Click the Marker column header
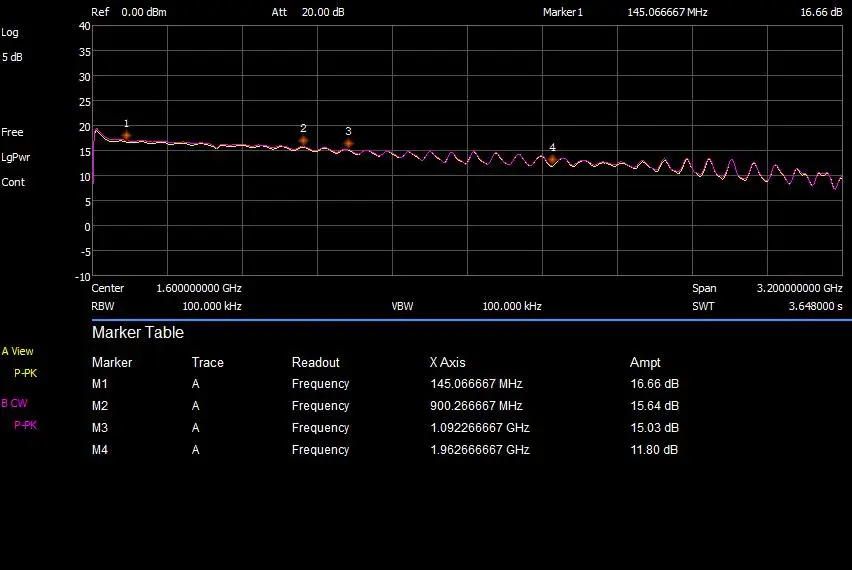The image size is (852, 570). click(112, 362)
